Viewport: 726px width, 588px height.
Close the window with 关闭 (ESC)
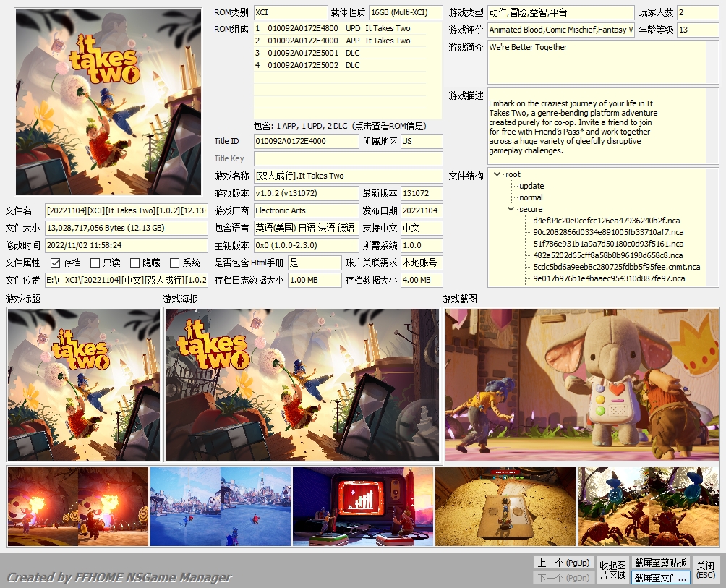point(706,571)
